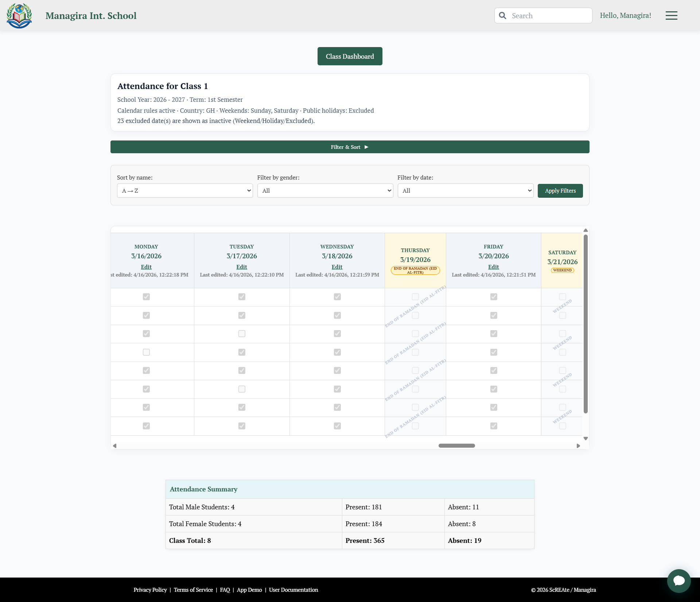Click the search magnifier icon
This screenshot has height=602, width=700.
point(503,16)
